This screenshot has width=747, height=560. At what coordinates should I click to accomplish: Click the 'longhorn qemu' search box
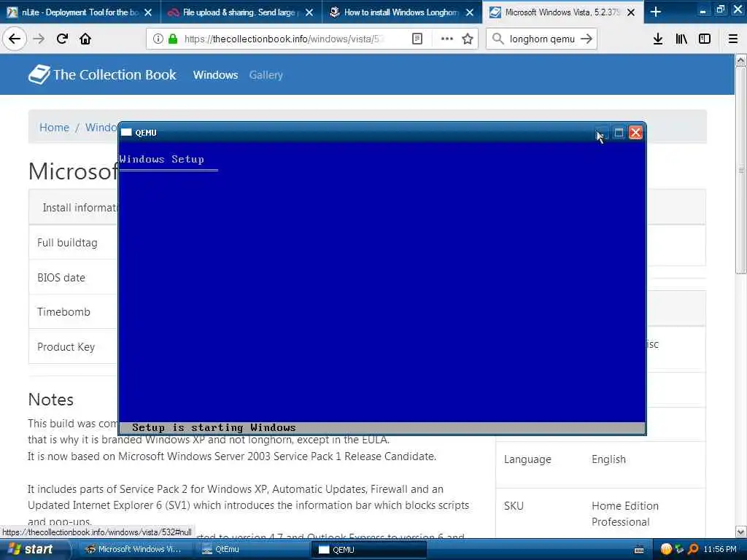pos(542,39)
